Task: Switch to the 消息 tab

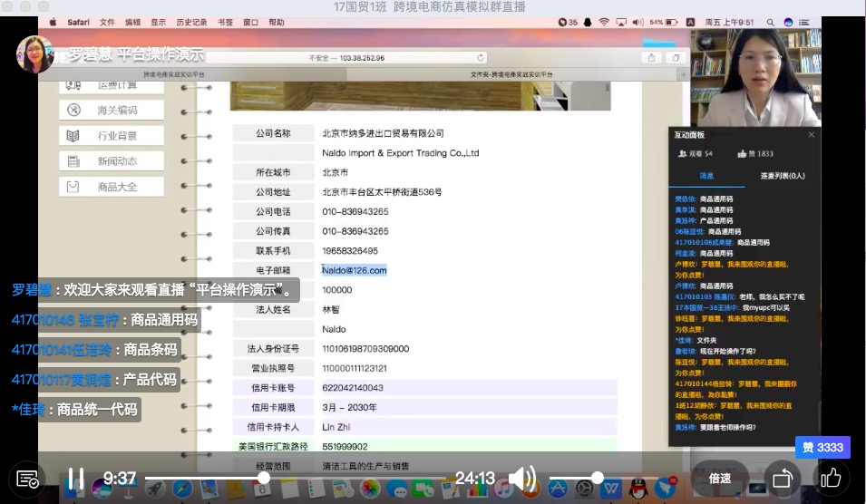Action: (706, 176)
